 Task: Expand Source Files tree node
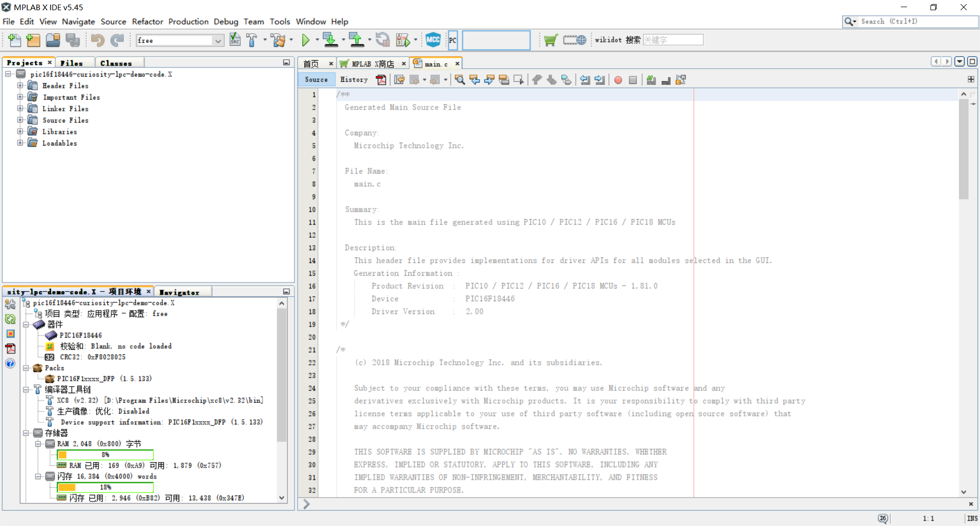point(20,119)
